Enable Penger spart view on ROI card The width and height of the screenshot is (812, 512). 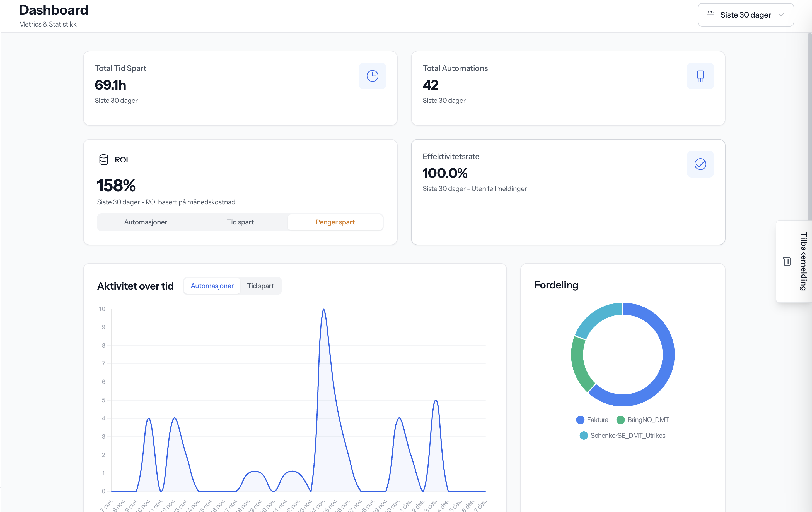[335, 222]
